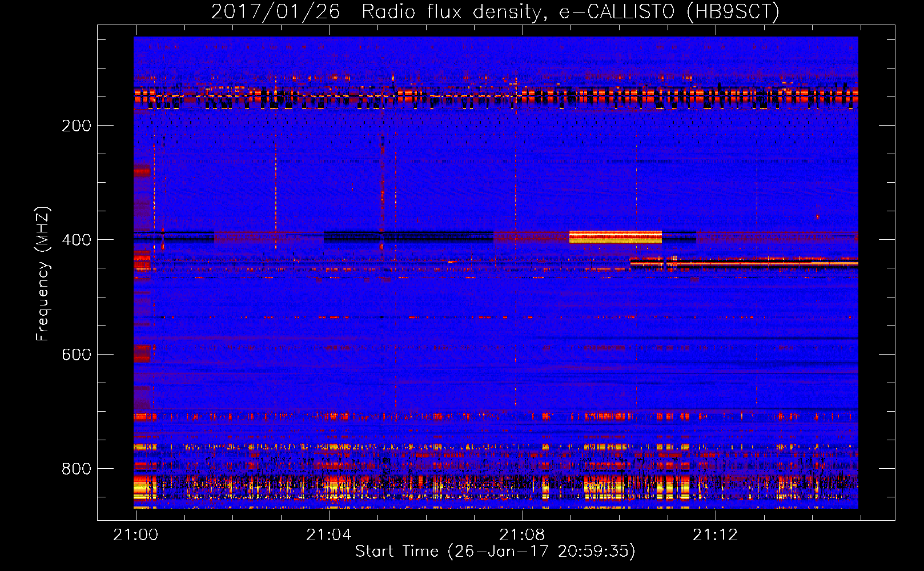The width and height of the screenshot is (924, 571).
Task: Click the '600' frequency tick label
Action: pos(77,355)
